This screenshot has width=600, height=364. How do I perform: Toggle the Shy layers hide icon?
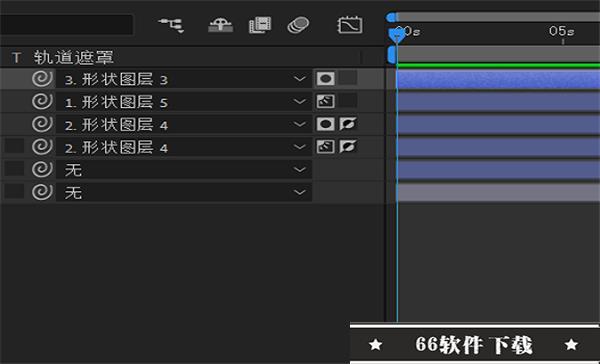tap(220, 25)
